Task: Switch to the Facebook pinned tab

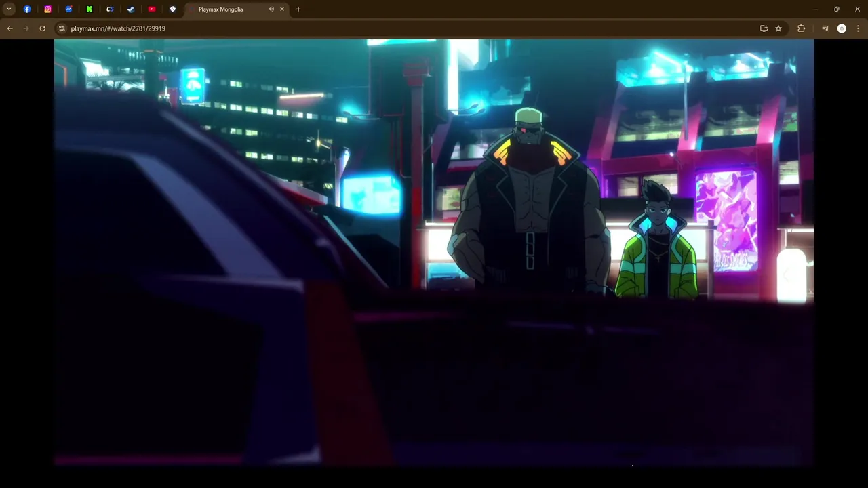Action: (x=27, y=9)
